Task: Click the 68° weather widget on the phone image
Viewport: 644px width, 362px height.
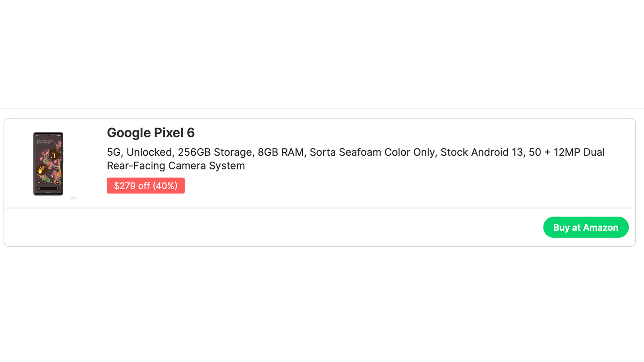Action: click(42, 169)
